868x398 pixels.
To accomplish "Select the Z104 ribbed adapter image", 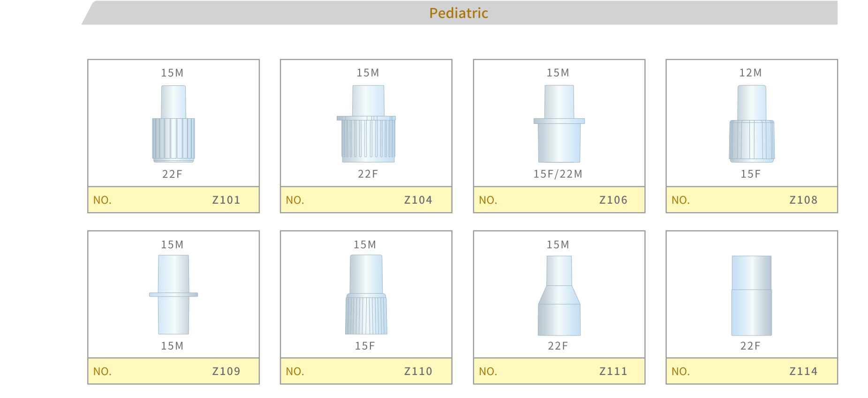I will point(366,124).
